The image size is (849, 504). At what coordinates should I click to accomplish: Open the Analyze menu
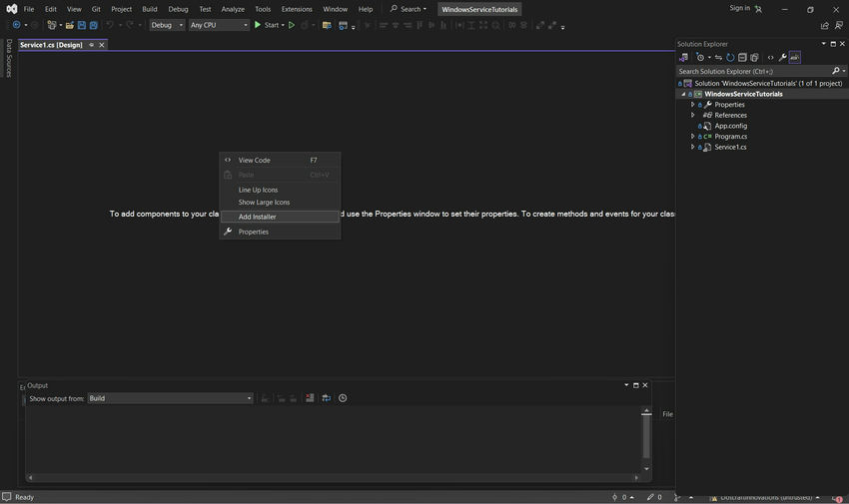(233, 9)
